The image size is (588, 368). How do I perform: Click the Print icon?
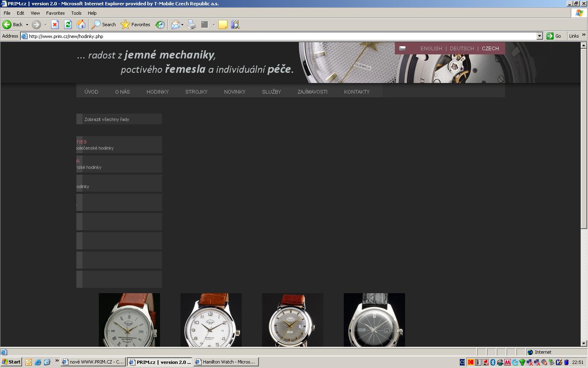[x=192, y=25]
